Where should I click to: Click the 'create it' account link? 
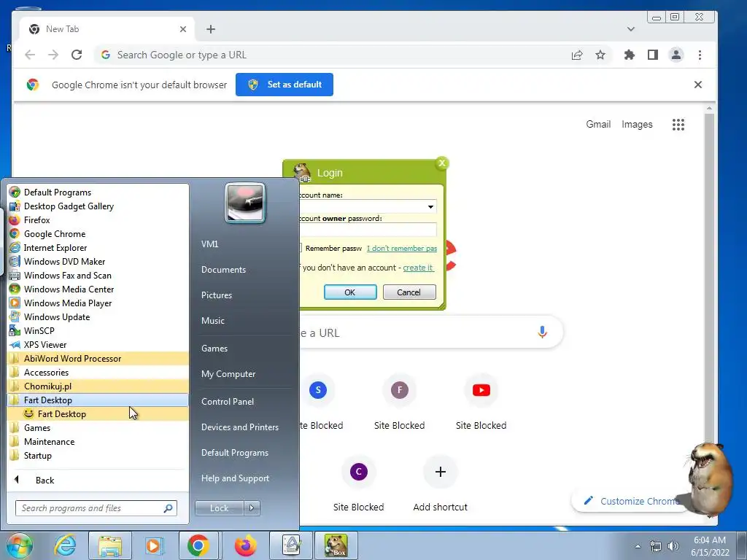pos(418,268)
